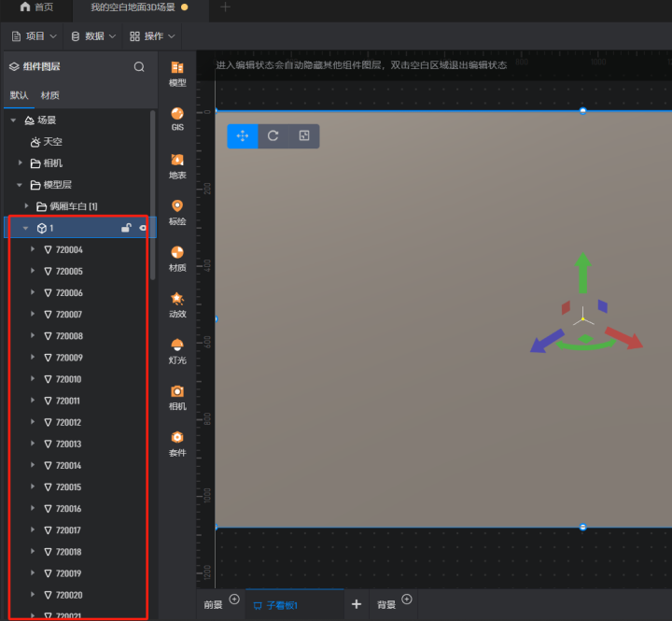This screenshot has height=621, width=672.
Task: Click the canvas bottom edge resize handle
Action: coord(582,527)
